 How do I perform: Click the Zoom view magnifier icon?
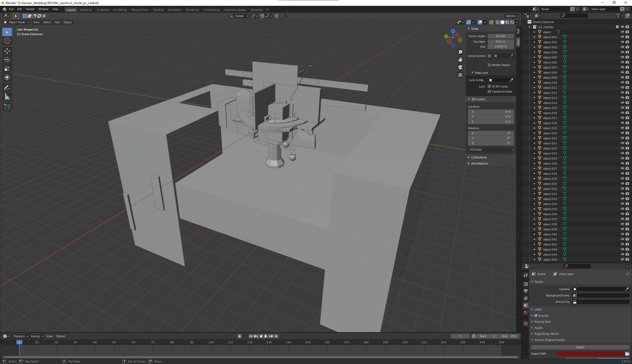(x=460, y=52)
